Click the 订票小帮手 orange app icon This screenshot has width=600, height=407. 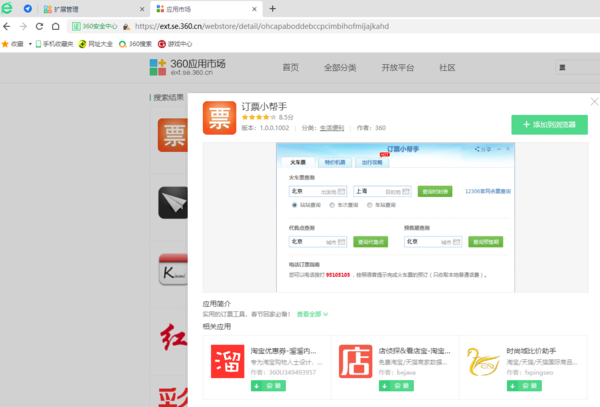pyautogui.click(x=219, y=117)
